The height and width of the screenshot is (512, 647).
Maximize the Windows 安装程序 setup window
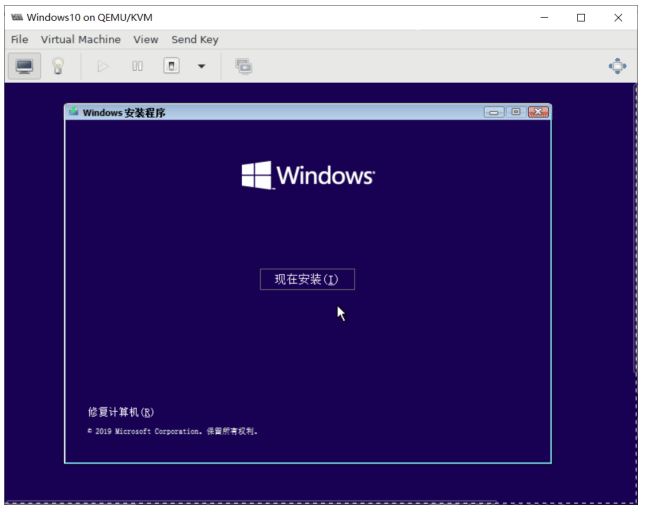point(516,112)
